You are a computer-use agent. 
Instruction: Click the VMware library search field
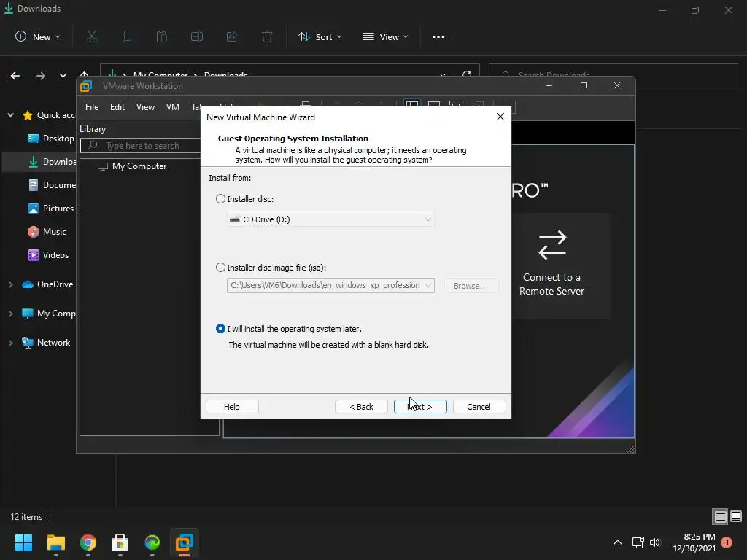pos(141,146)
